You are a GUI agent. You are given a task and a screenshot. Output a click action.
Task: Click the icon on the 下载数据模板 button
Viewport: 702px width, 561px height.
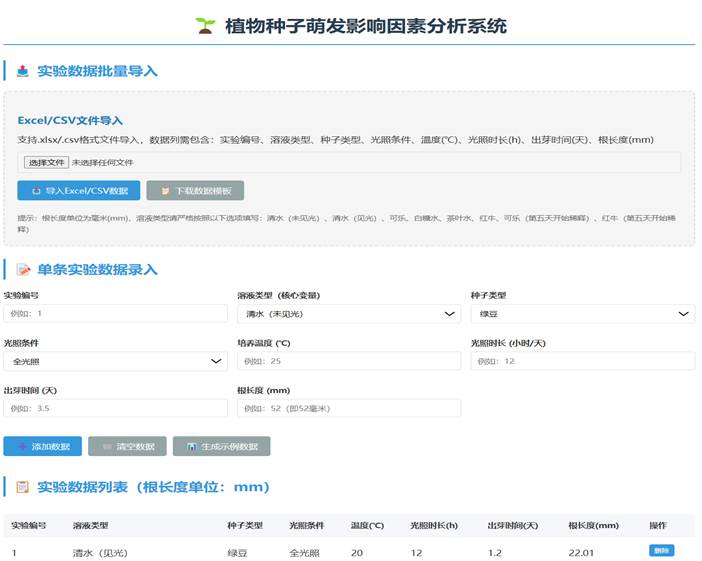[164, 190]
